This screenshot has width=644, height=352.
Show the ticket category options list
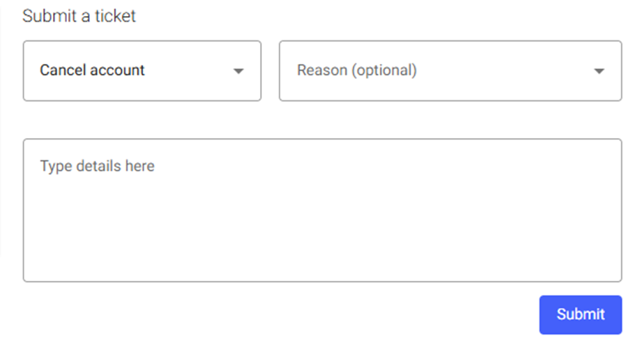coord(142,70)
